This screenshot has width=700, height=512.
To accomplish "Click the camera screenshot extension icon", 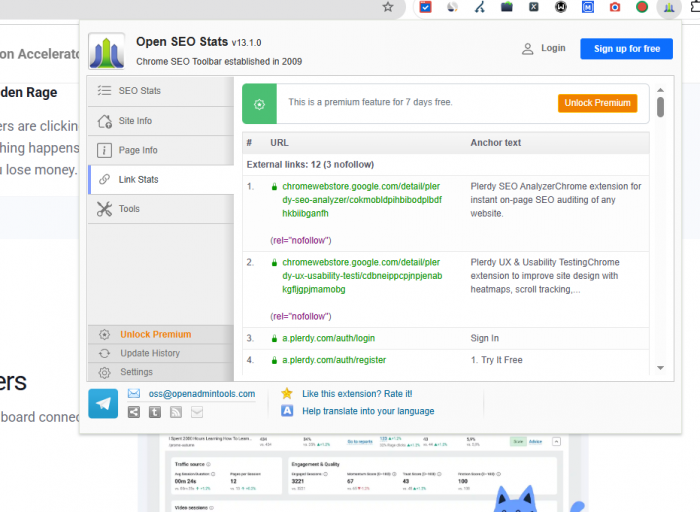I will point(615,7).
